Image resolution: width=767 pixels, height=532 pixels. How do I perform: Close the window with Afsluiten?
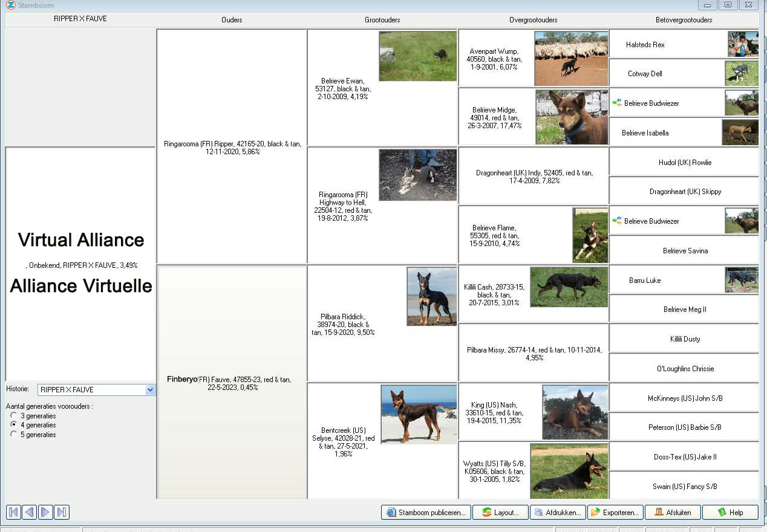click(x=672, y=513)
